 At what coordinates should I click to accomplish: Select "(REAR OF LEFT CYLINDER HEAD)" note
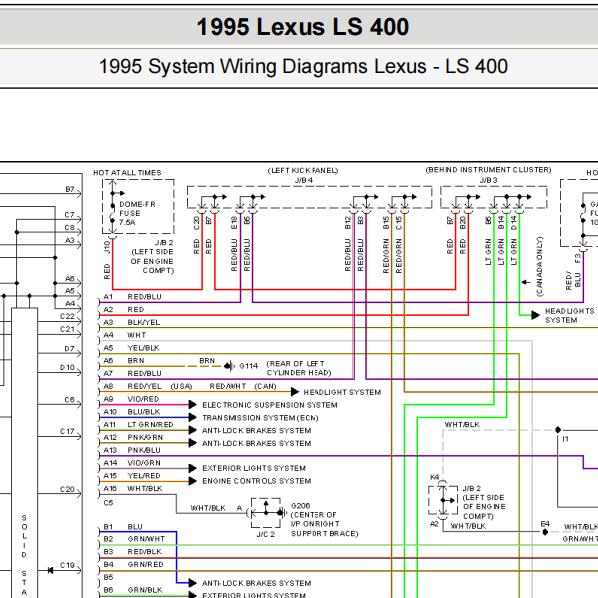pos(299,368)
